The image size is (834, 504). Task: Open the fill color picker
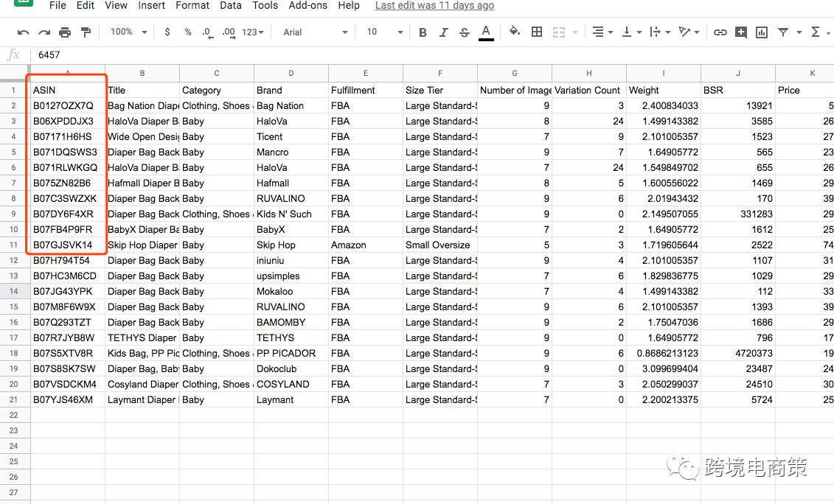click(515, 32)
